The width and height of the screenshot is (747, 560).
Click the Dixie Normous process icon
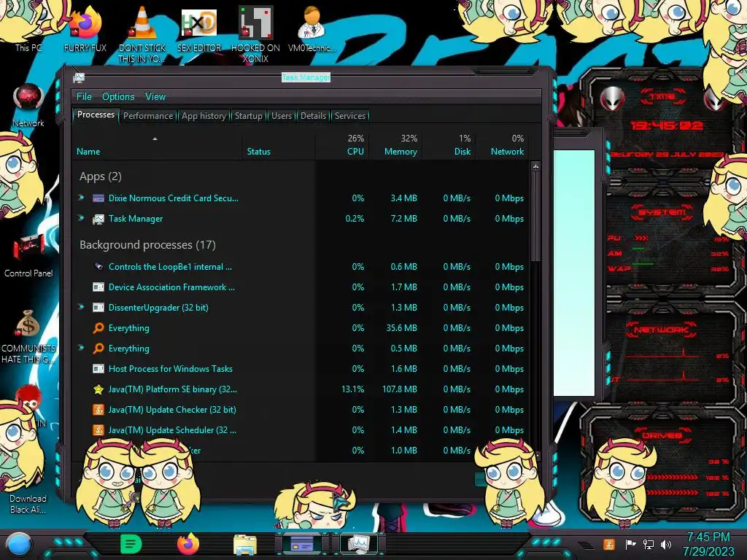(98, 198)
